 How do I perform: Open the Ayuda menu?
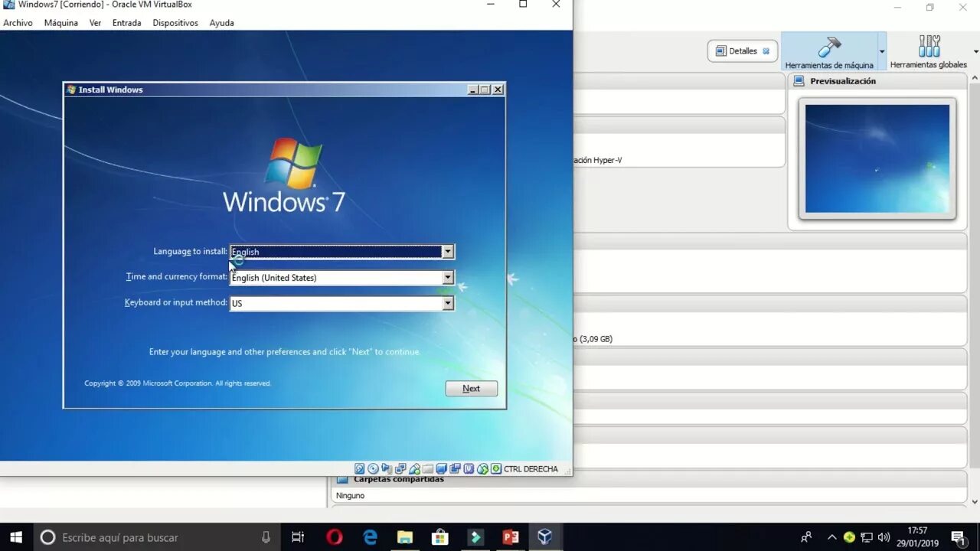[222, 23]
